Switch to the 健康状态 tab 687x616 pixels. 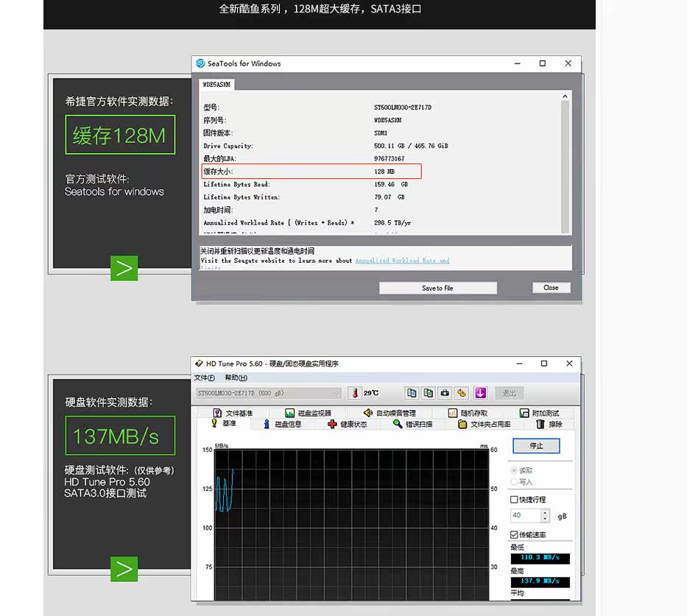point(348,424)
